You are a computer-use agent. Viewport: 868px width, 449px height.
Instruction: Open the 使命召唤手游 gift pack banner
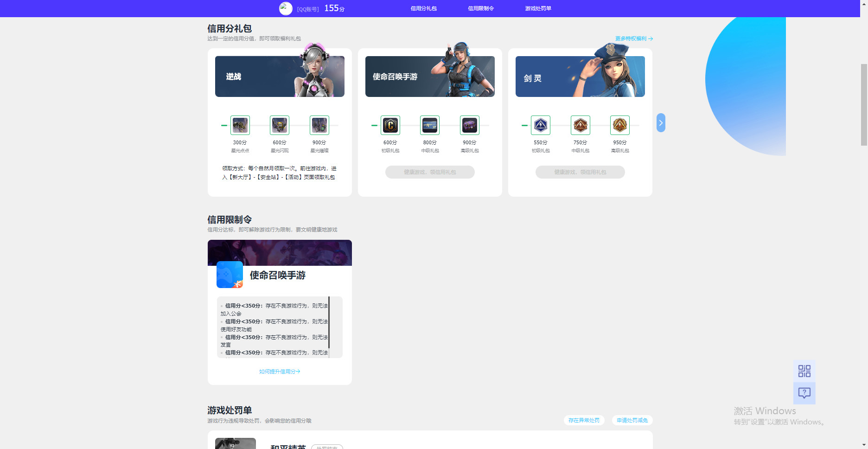[x=430, y=77]
